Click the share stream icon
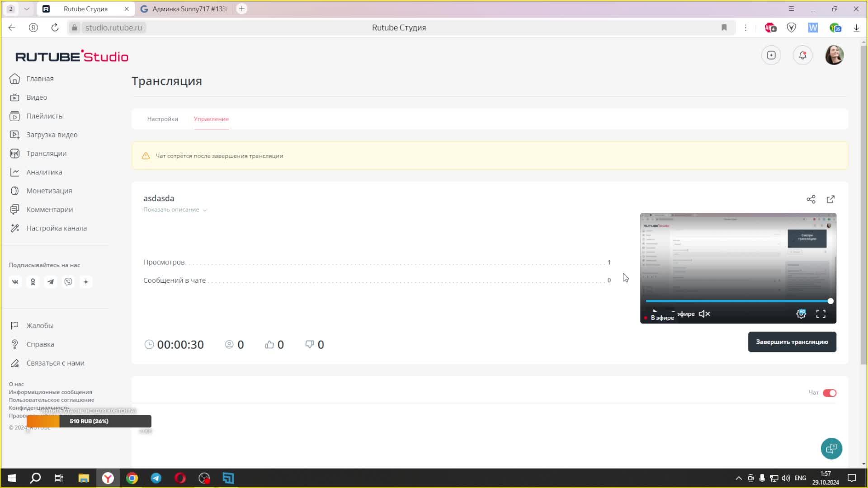The height and width of the screenshot is (488, 868). [811, 199]
